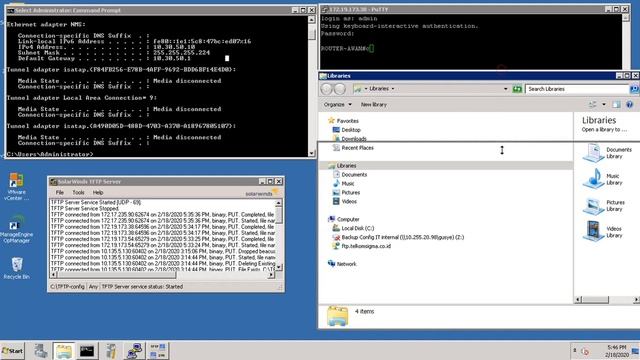This screenshot has width=640, height=360.
Task: Select Computer in navigation tree
Action: 348,219
